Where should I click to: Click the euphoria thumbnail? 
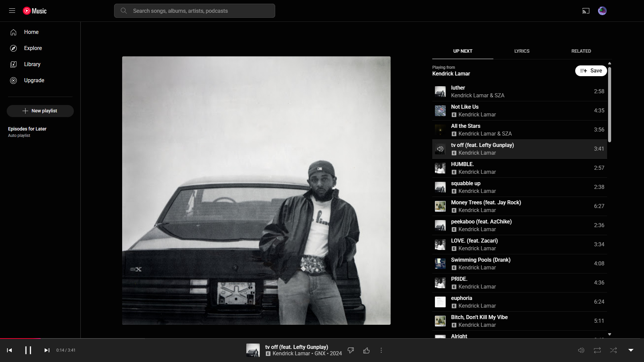[x=440, y=302]
